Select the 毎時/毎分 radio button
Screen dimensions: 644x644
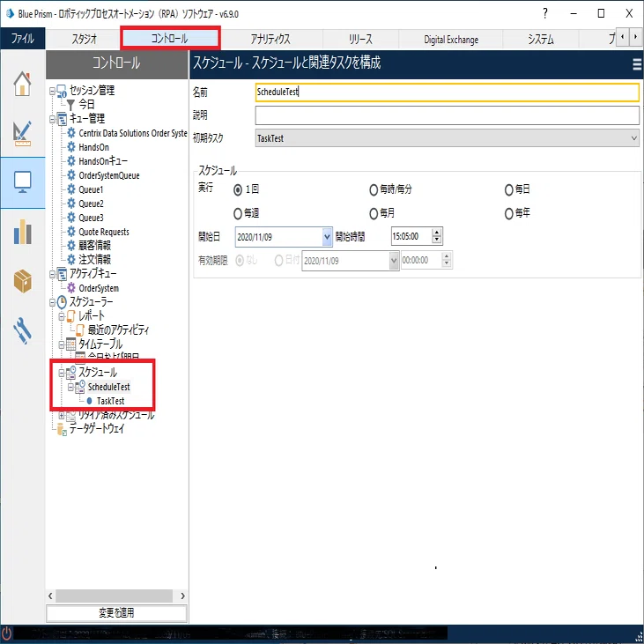coord(374,189)
